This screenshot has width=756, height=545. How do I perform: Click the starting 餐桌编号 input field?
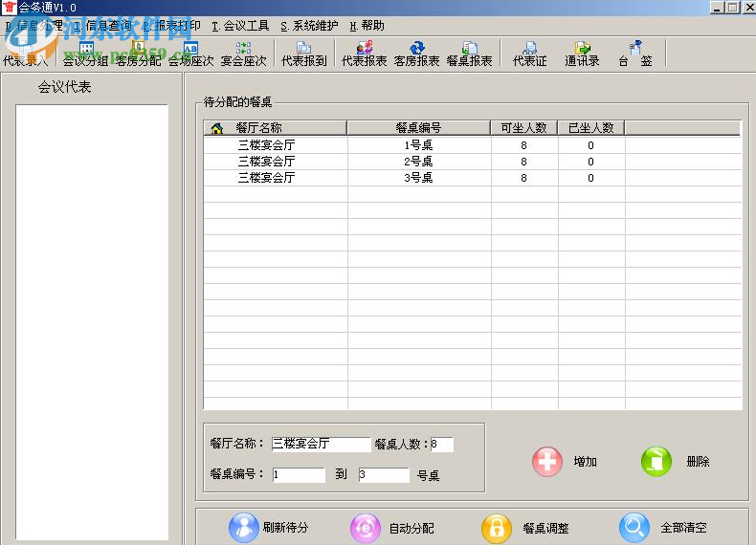coord(299,474)
